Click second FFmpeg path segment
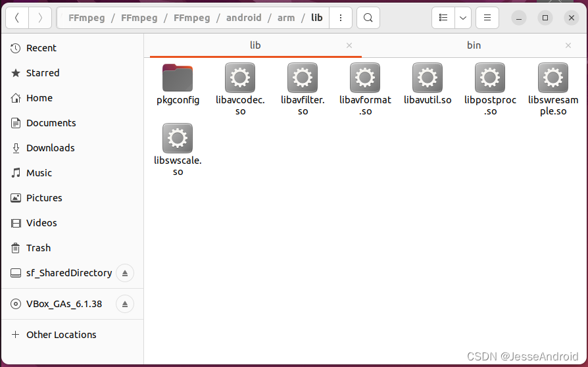588x367 pixels. pyautogui.click(x=139, y=18)
